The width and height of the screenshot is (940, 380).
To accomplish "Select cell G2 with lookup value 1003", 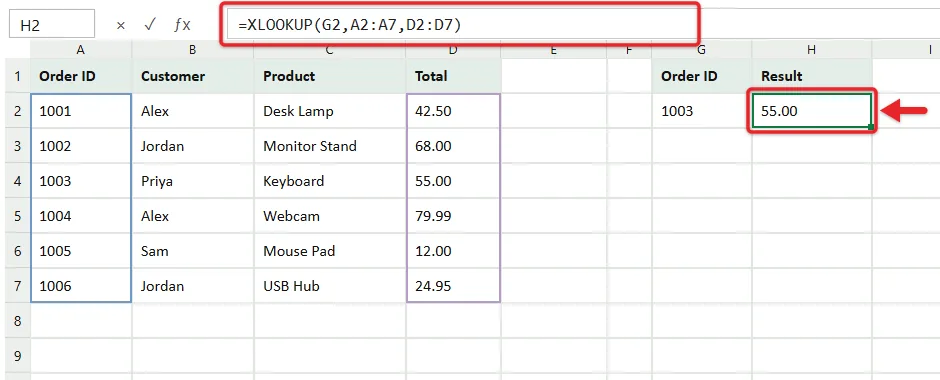I will (702, 111).
